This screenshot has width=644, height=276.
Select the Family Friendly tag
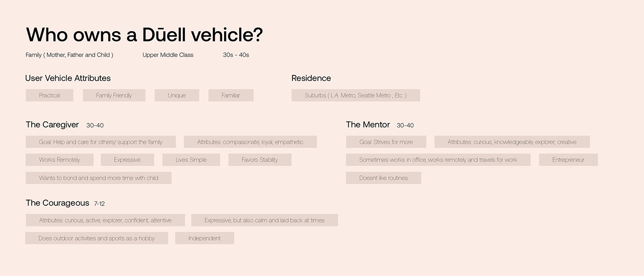click(x=114, y=95)
